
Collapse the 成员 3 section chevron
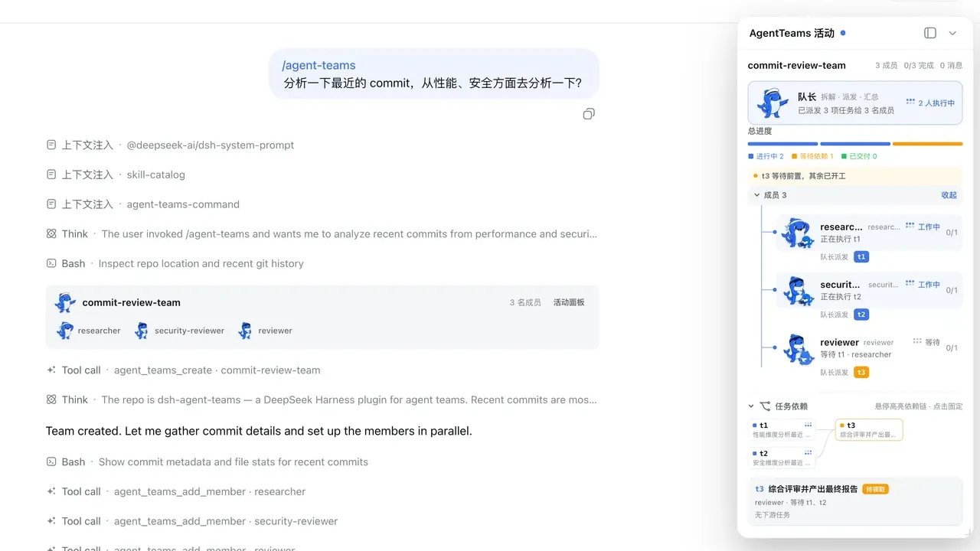point(757,195)
